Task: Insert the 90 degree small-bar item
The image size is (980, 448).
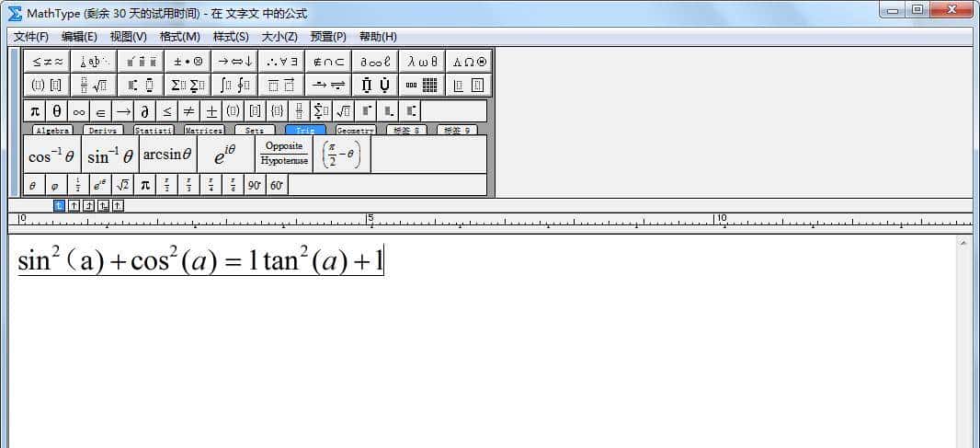Action: pyautogui.click(x=254, y=185)
